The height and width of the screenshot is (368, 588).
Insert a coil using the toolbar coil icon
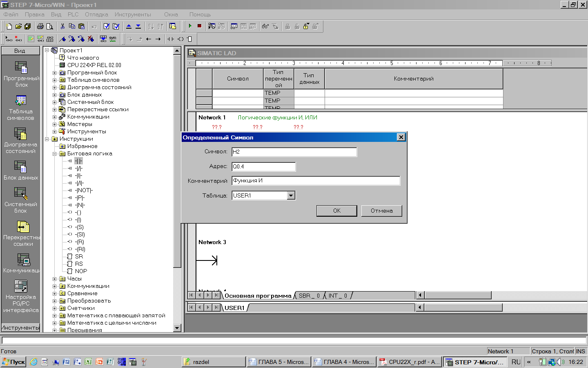[180, 39]
